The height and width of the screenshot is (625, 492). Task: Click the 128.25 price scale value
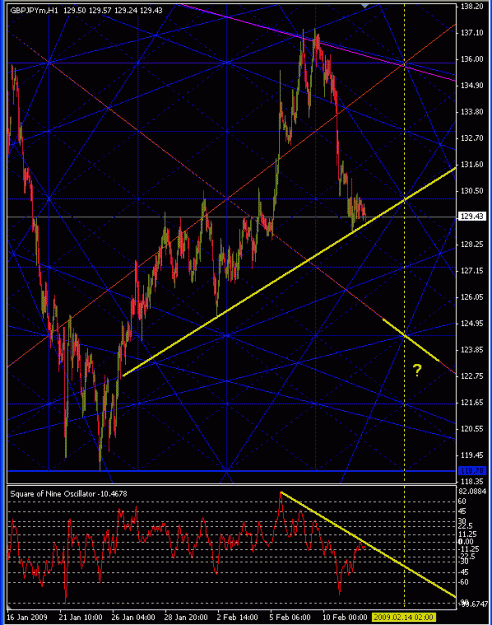coord(472,244)
